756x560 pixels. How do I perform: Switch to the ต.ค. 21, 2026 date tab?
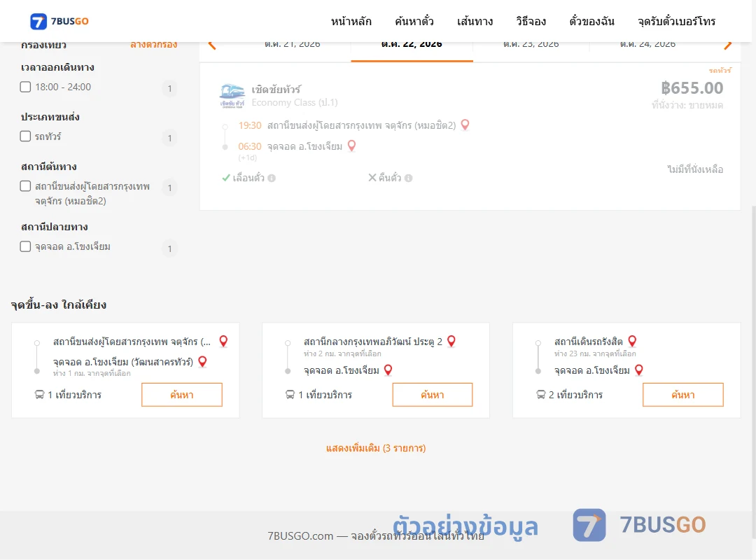pos(292,44)
